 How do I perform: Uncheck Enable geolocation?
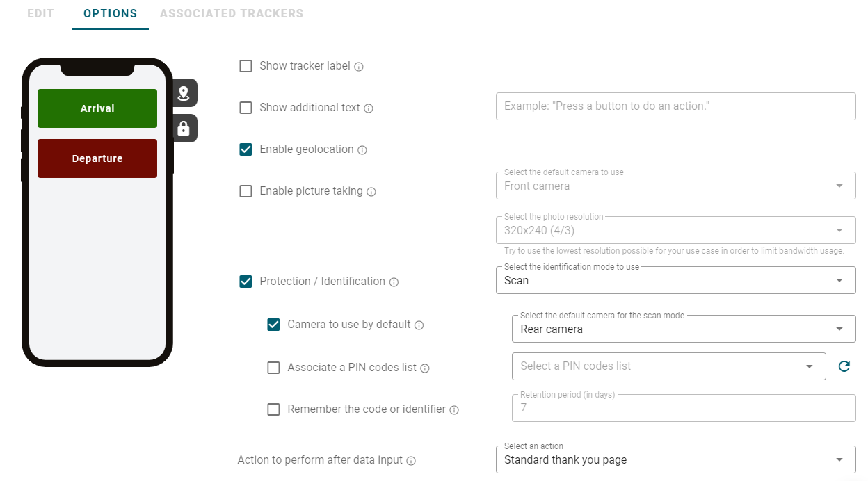[x=246, y=149]
